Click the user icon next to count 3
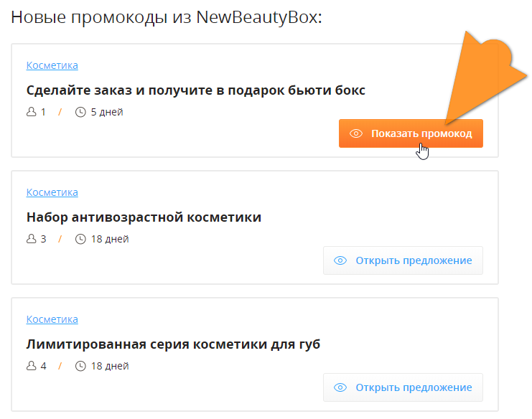The width and height of the screenshot is (532, 419). point(31,239)
